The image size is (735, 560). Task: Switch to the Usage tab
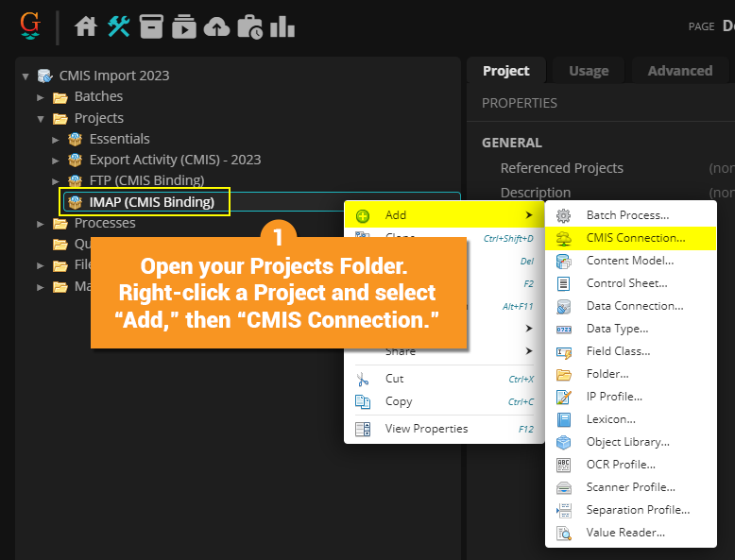pos(589,71)
